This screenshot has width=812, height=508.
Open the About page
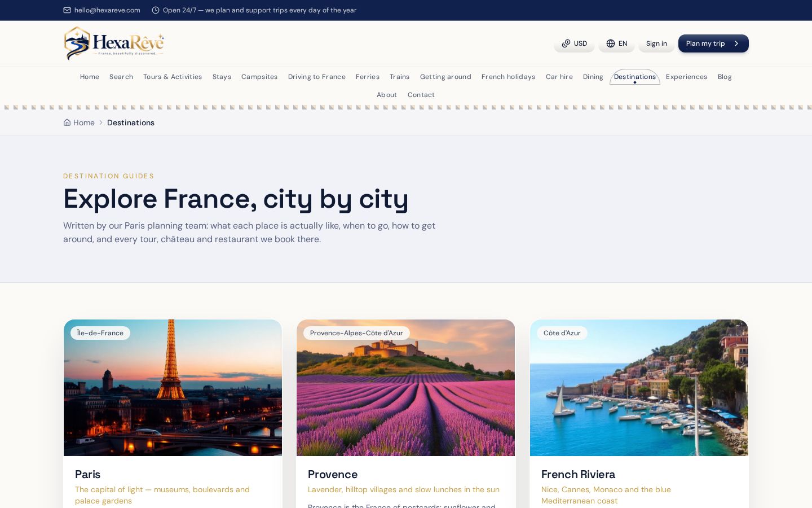tap(387, 95)
